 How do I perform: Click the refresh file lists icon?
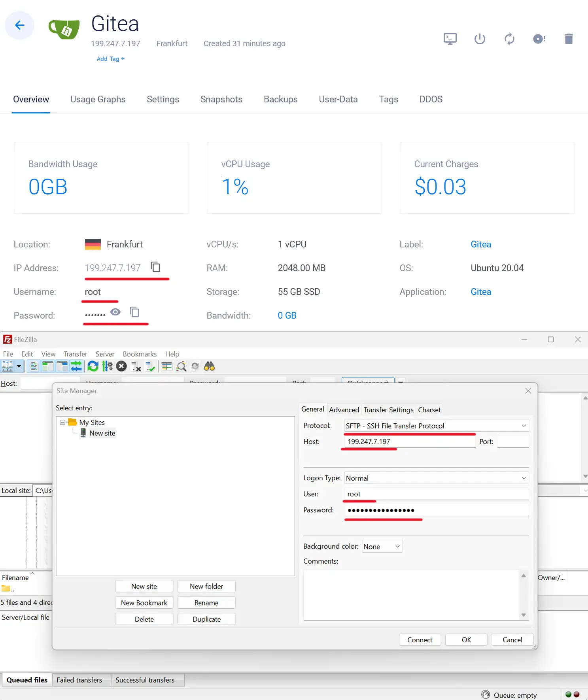click(93, 366)
